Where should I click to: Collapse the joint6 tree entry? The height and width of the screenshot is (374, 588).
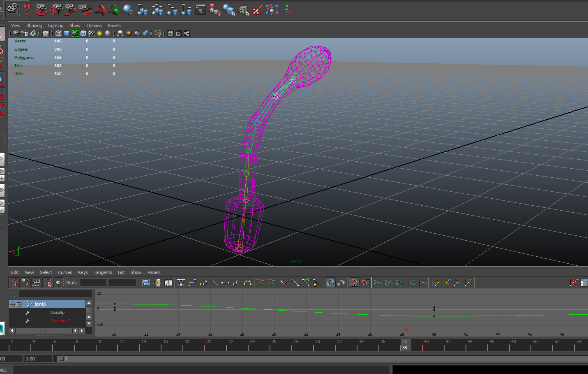pyautogui.click(x=12, y=304)
